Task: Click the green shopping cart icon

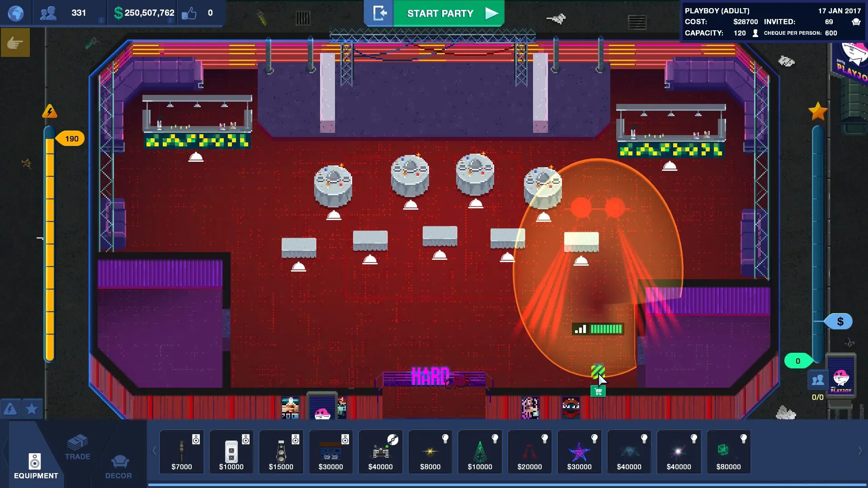Action: [x=598, y=391]
